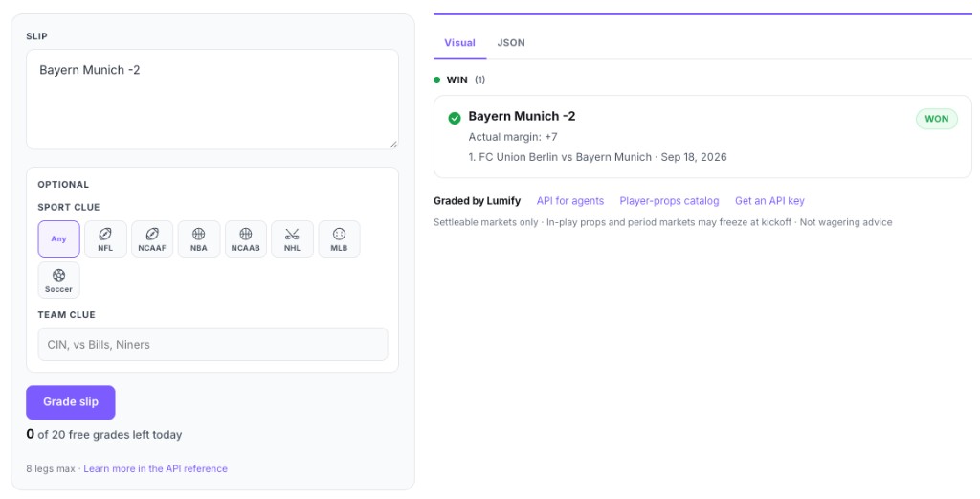
Task: Click the WIN (1) group heading
Action: tap(459, 80)
